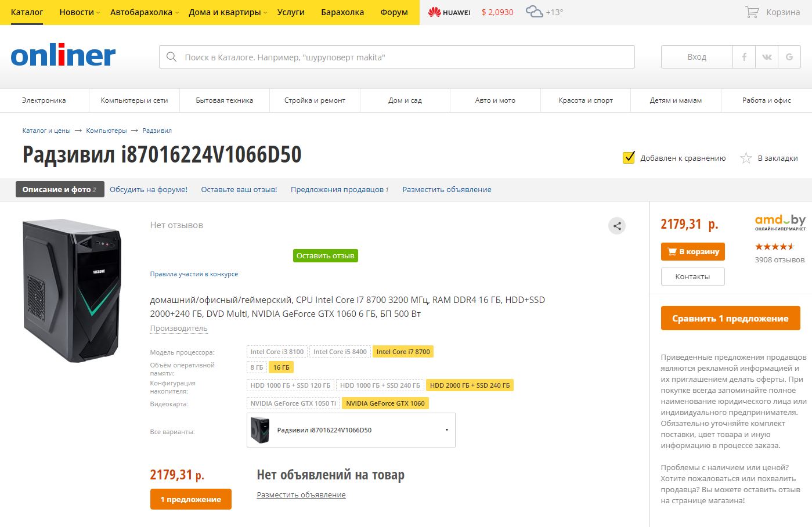Open Красота и спорт category
812x527 pixels.
(x=586, y=100)
